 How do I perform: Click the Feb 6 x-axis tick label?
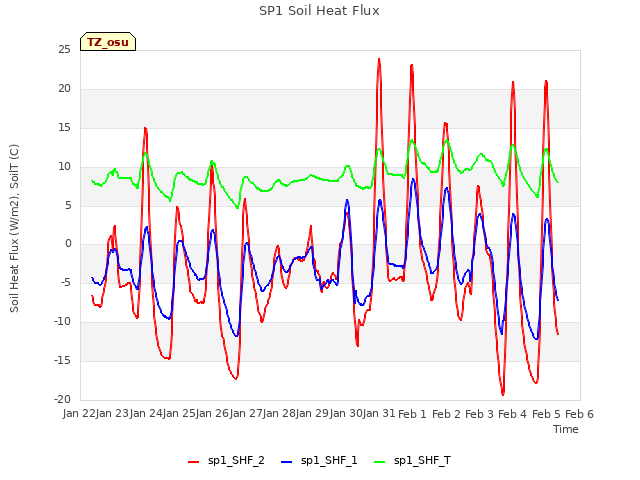coord(579,414)
